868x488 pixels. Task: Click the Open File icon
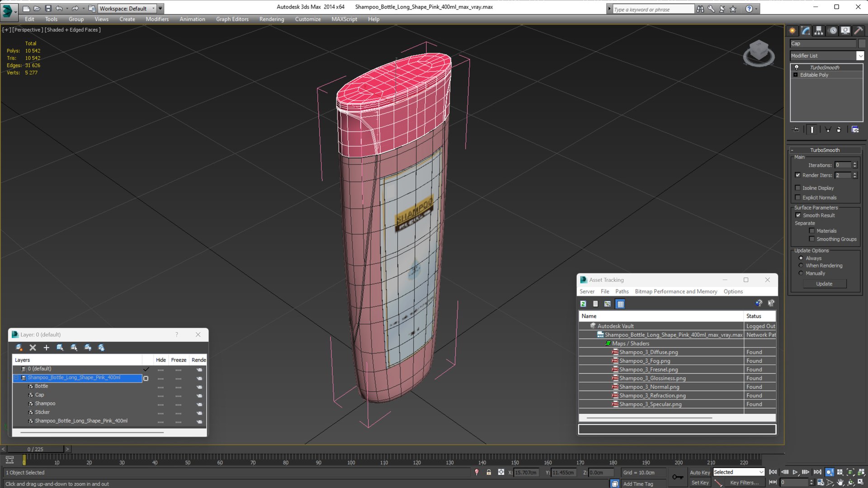37,8
